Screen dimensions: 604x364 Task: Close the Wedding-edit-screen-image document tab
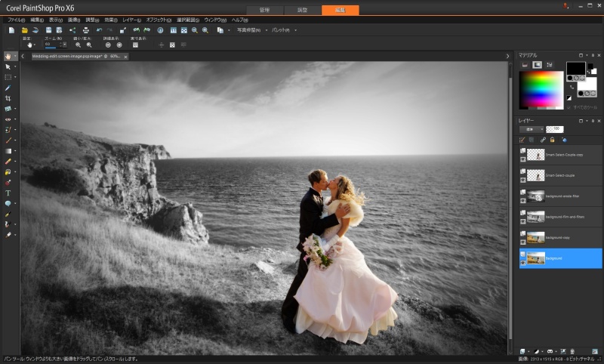click(x=125, y=57)
